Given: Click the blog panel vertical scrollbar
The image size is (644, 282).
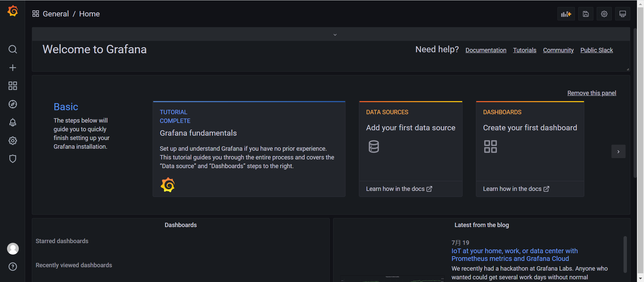Looking at the screenshot, I should coord(625,255).
